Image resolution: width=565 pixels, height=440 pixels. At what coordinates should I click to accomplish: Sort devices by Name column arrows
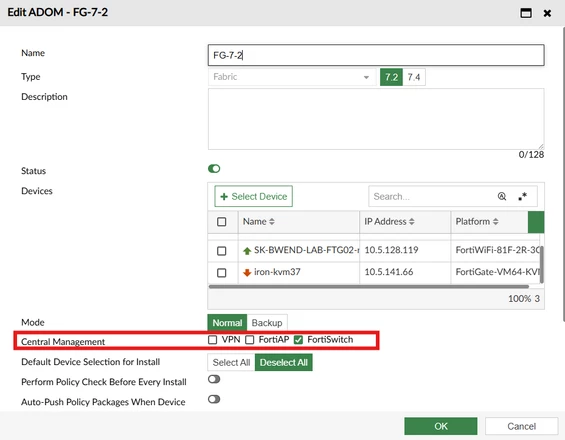[272, 222]
